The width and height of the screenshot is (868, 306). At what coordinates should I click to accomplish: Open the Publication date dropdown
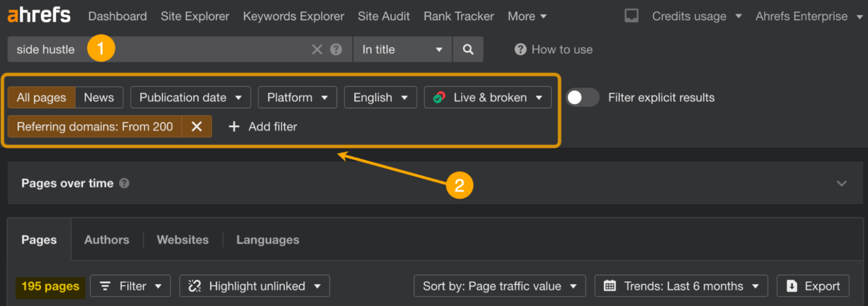[190, 98]
